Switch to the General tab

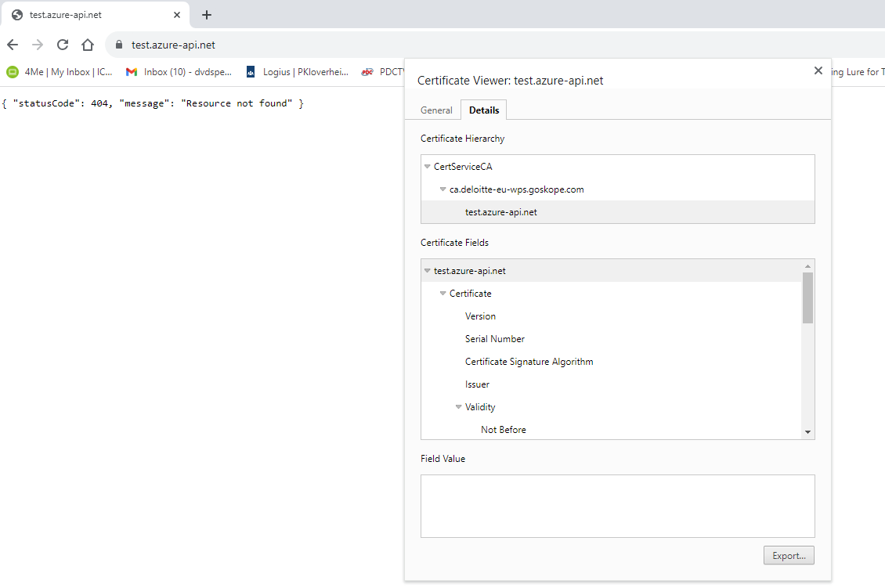[x=436, y=110]
